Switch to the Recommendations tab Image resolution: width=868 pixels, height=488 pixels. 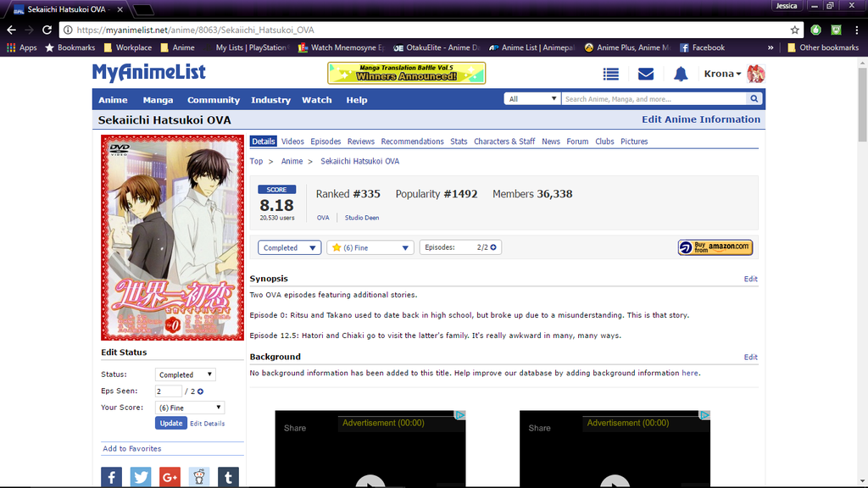[x=413, y=141]
